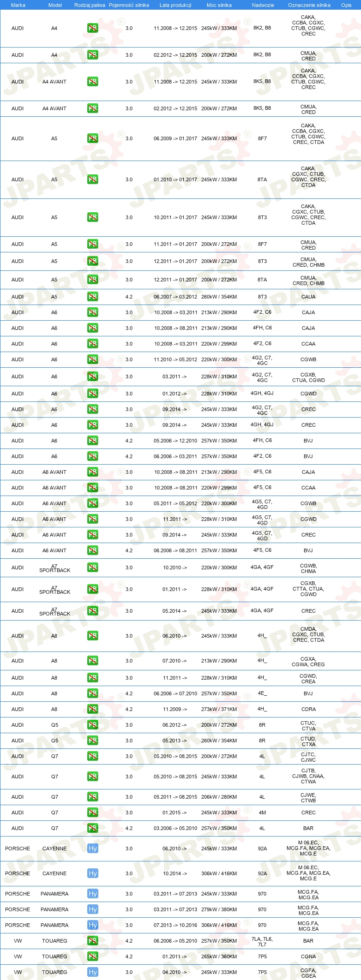
Task: Click petrol icon in Q7 CJWE, CTWB row
Action: click(92, 797)
